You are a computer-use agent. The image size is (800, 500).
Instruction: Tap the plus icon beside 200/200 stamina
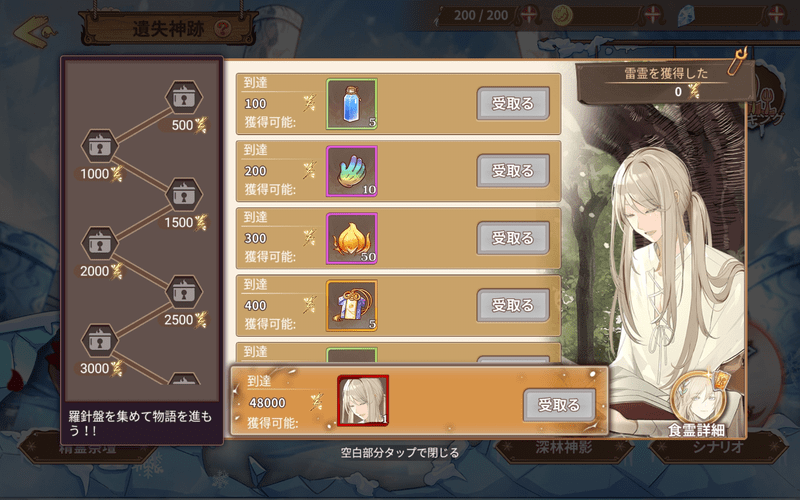click(528, 15)
